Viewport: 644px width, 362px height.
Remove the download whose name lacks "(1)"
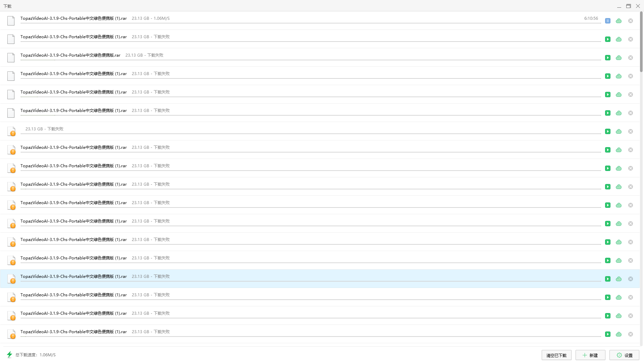[x=631, y=58]
